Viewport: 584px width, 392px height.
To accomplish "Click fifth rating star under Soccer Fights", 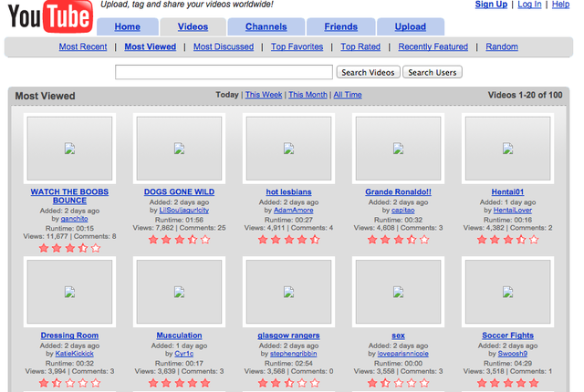I will pyautogui.click(x=534, y=383).
